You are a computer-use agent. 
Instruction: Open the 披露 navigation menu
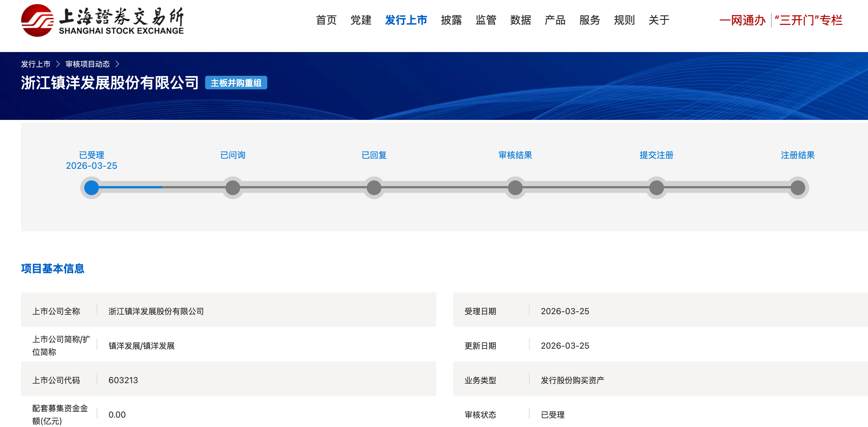click(451, 20)
